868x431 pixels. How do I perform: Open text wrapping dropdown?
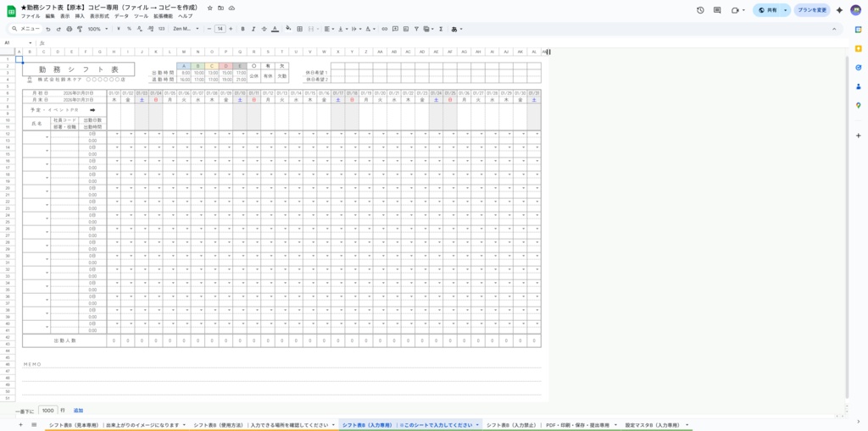click(x=357, y=29)
